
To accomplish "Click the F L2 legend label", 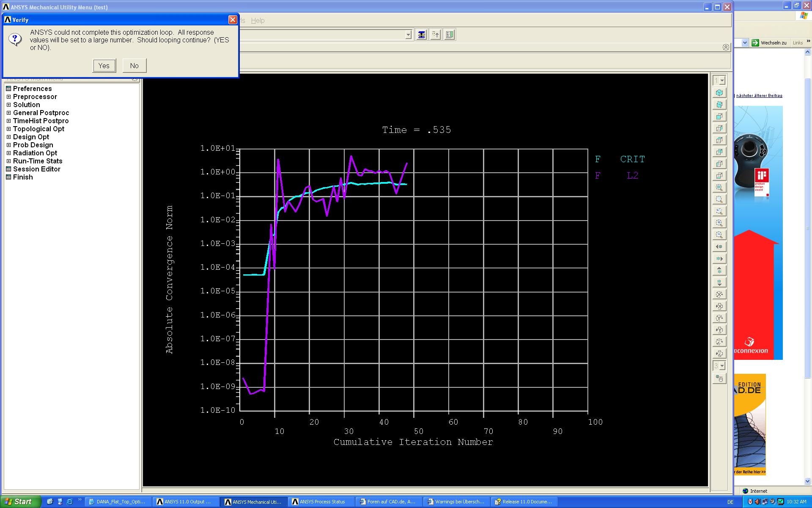I will pyautogui.click(x=617, y=176).
